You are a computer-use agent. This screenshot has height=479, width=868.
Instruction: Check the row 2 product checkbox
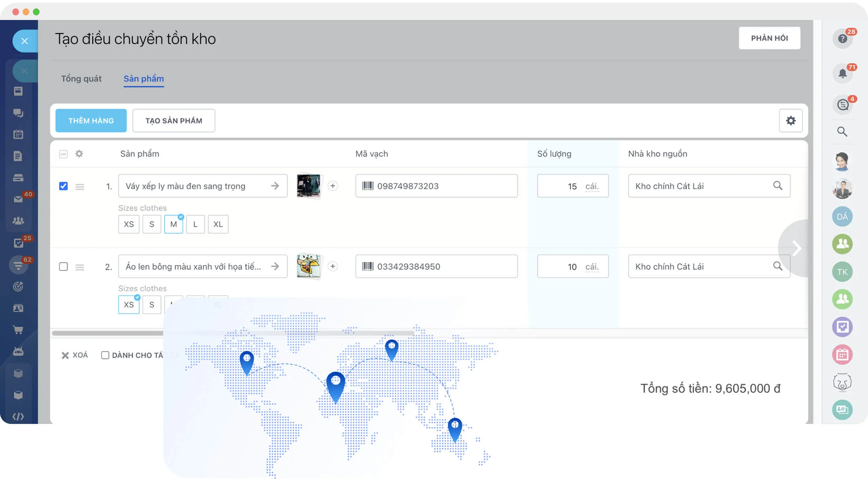[63, 266]
